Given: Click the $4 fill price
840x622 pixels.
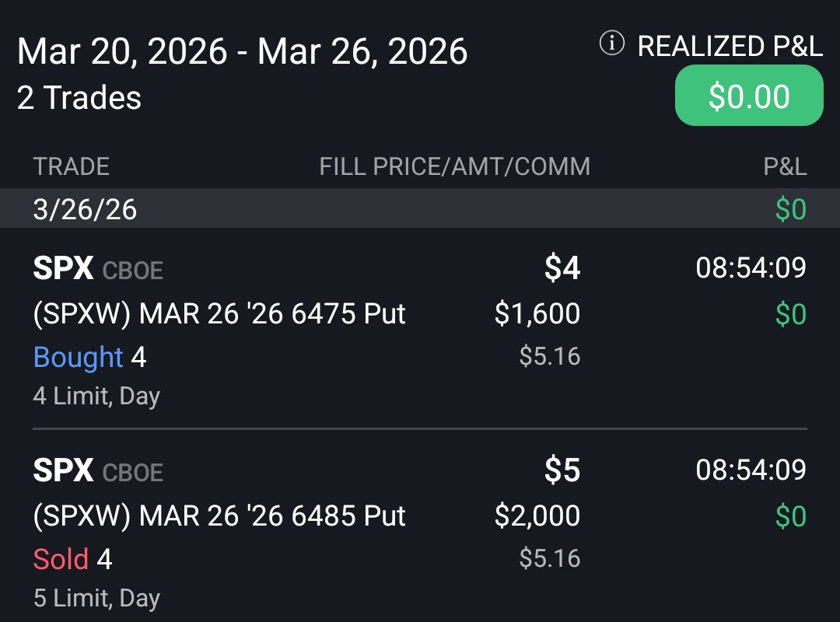Looking at the screenshot, I should pos(562,269).
